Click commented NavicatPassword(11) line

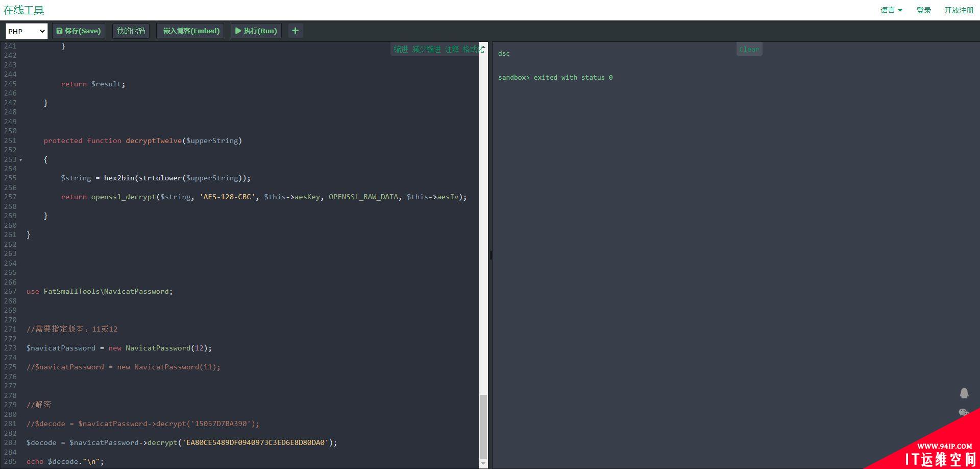(124, 367)
